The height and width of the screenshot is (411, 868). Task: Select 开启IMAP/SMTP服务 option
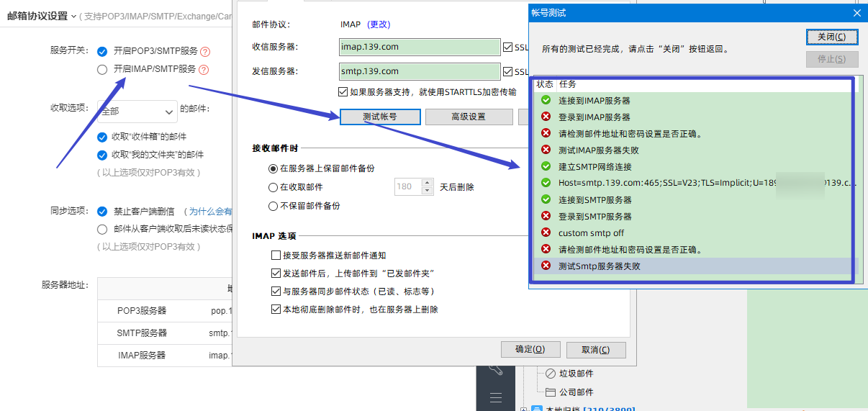[102, 69]
